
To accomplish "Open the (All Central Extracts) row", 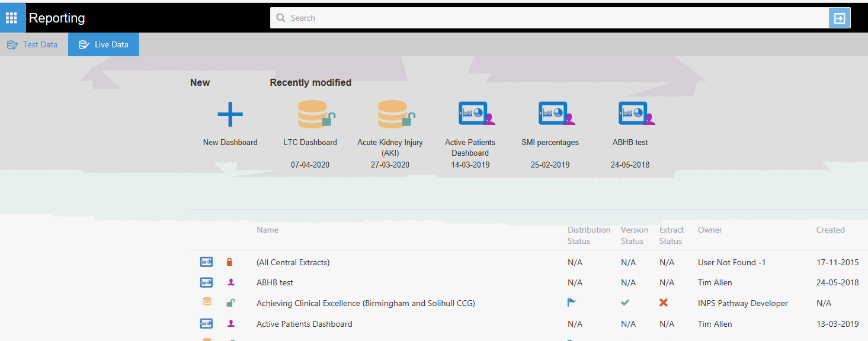I will tap(293, 262).
